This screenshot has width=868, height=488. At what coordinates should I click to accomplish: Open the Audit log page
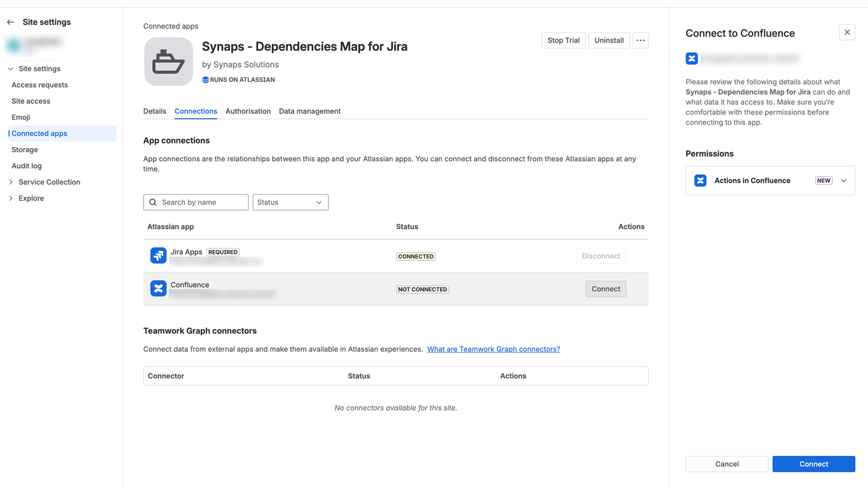coord(27,166)
